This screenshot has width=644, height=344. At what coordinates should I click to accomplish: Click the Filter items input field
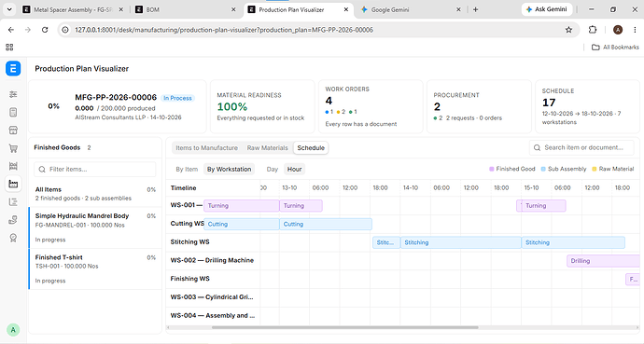[x=95, y=170]
